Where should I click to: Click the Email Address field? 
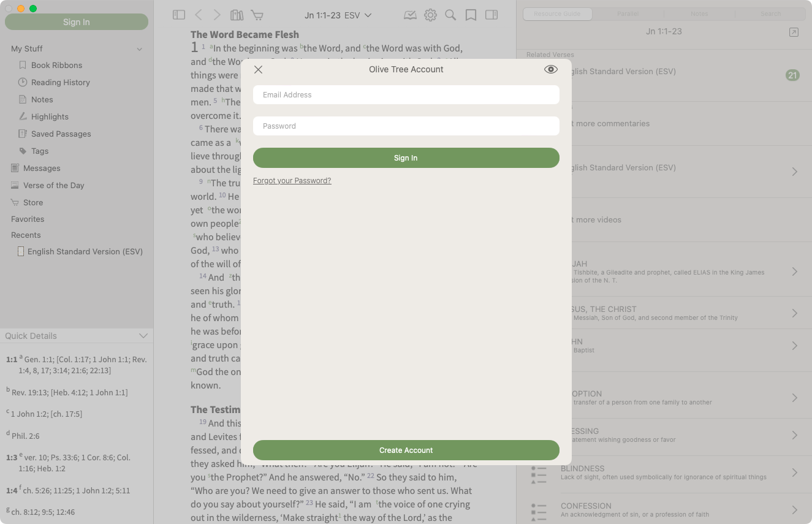click(406, 95)
